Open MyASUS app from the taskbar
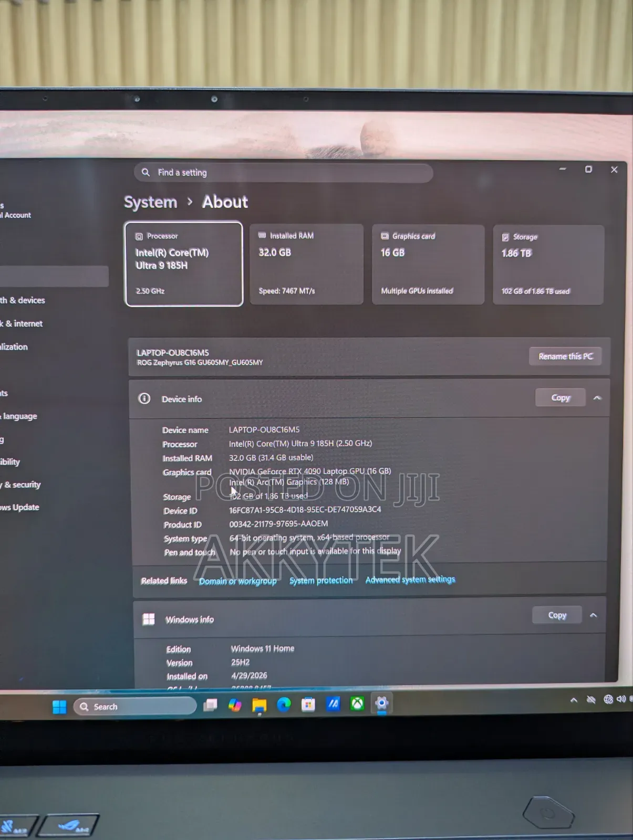This screenshot has width=633, height=840. [333, 703]
